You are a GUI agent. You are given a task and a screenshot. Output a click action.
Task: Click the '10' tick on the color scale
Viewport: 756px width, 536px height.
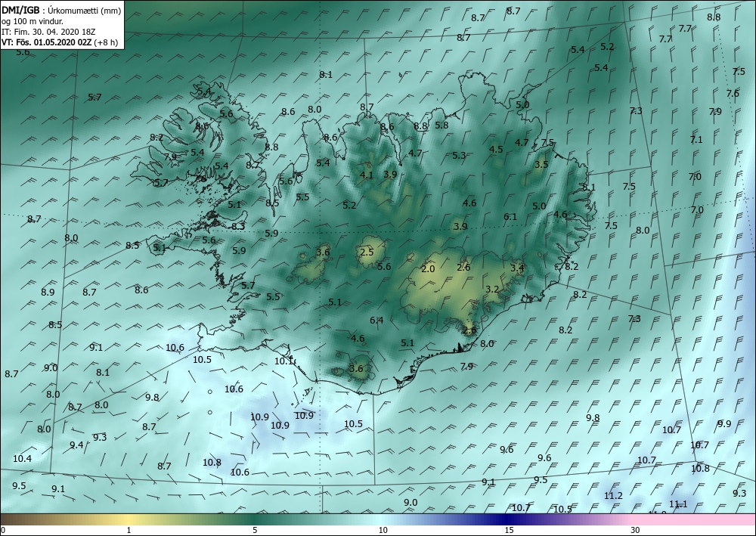tap(383, 530)
